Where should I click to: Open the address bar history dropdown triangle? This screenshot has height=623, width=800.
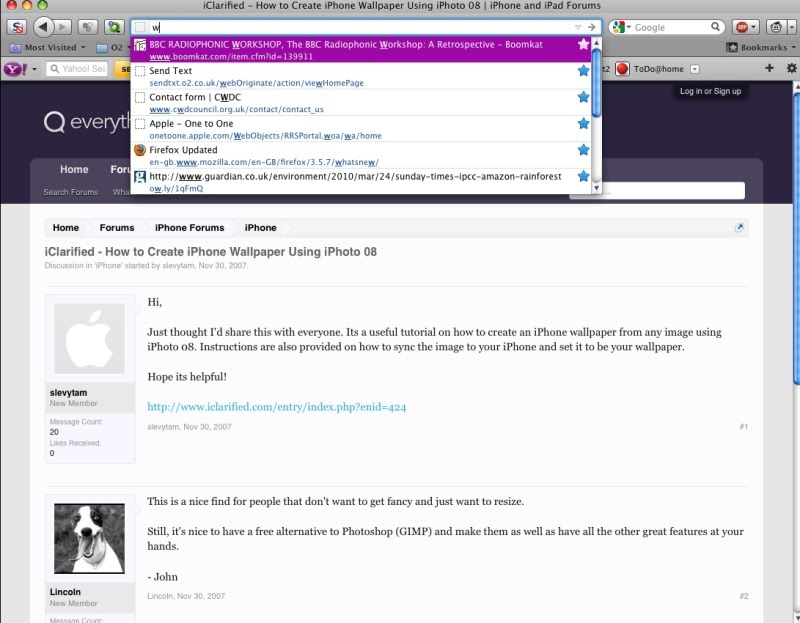coord(578,27)
